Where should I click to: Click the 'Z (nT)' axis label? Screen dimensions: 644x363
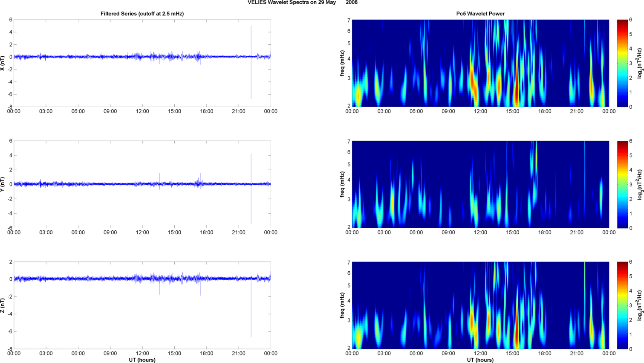(3, 305)
